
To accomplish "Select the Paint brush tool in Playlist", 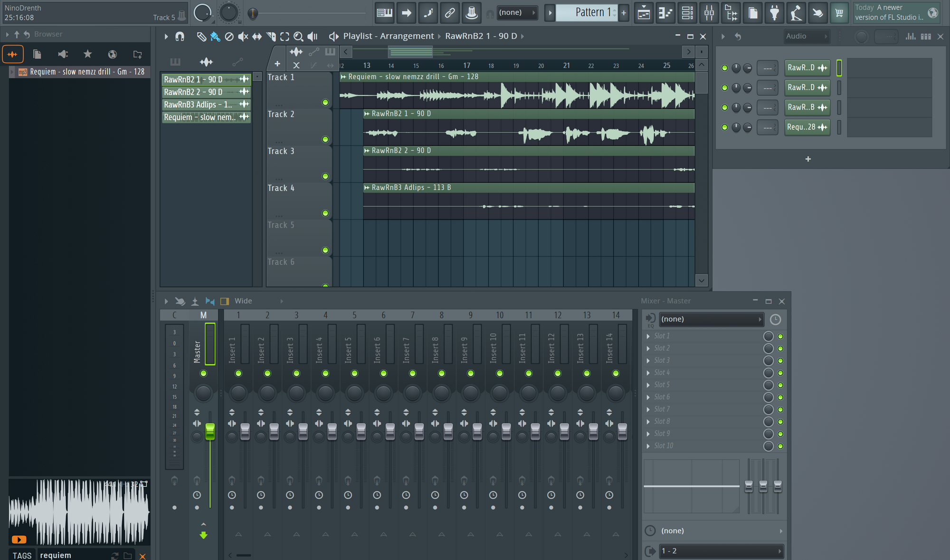I will point(215,36).
